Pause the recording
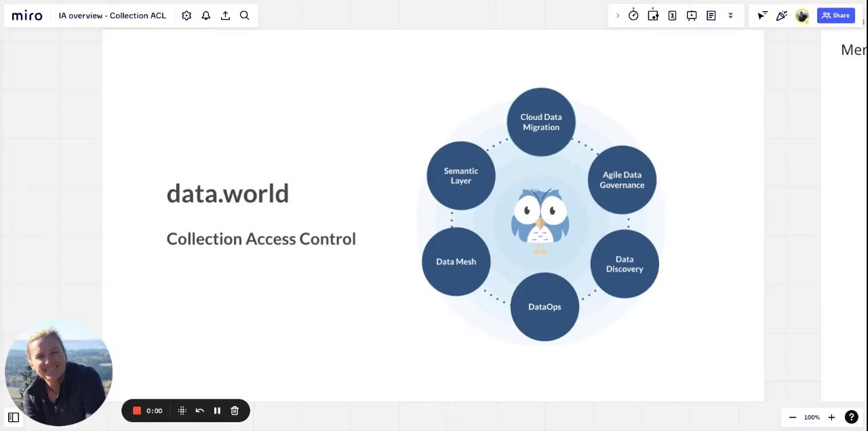The width and height of the screenshot is (868, 431). tap(217, 411)
